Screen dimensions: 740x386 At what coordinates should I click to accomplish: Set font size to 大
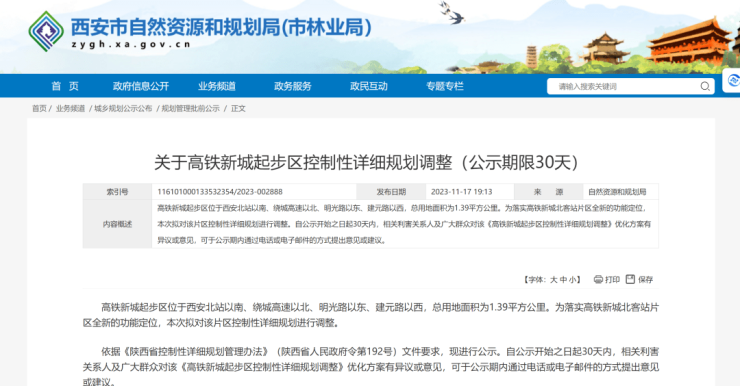[x=554, y=280]
